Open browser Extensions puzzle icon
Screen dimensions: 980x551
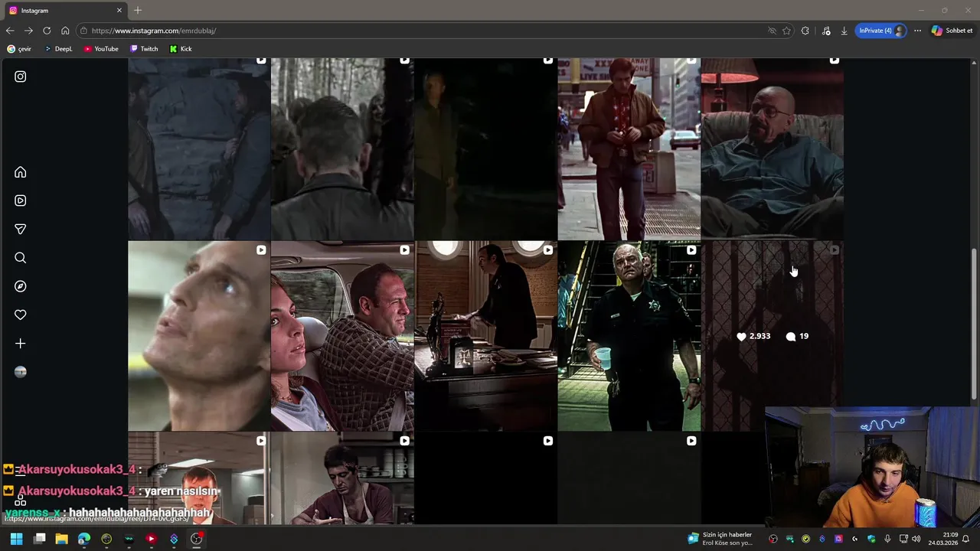pyautogui.click(x=805, y=31)
